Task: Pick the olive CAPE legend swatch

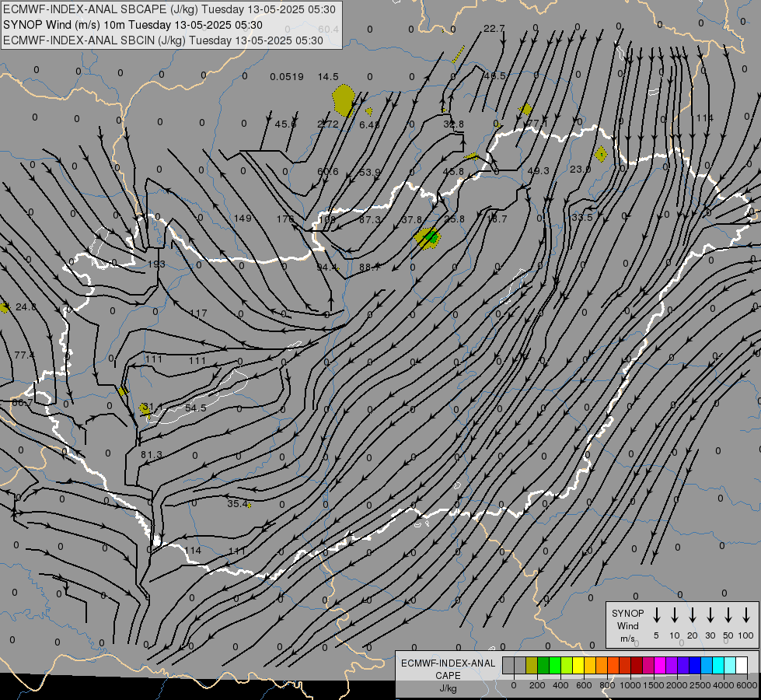Action: pos(532,665)
